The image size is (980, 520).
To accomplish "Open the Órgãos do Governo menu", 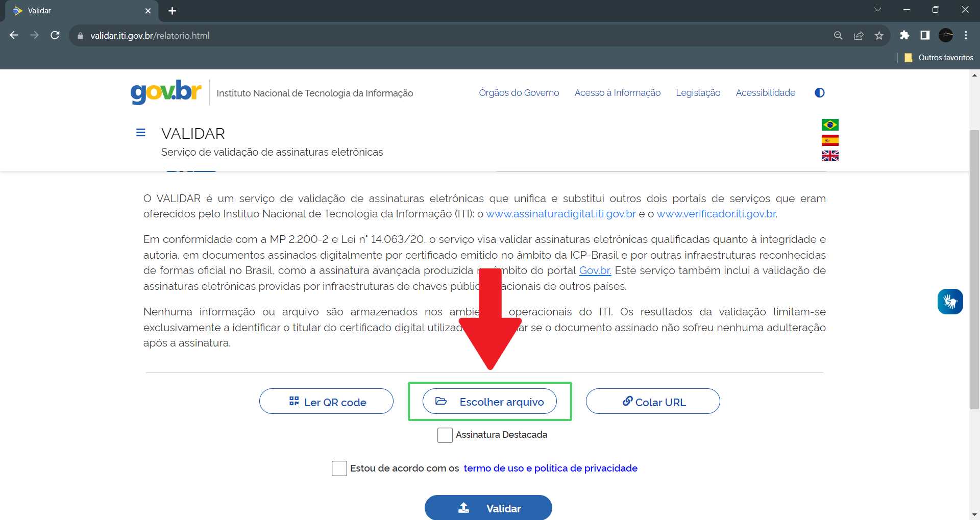I will [x=519, y=93].
